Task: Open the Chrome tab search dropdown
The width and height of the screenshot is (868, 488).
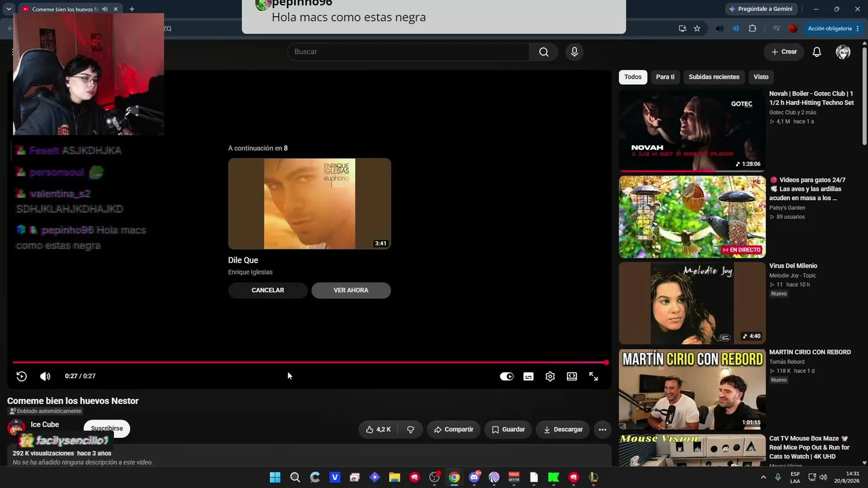Action: 9,9
